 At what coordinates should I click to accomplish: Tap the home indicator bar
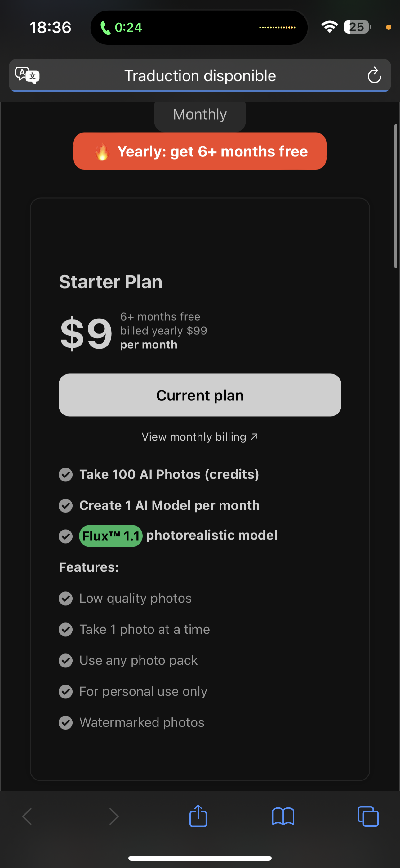point(200,858)
